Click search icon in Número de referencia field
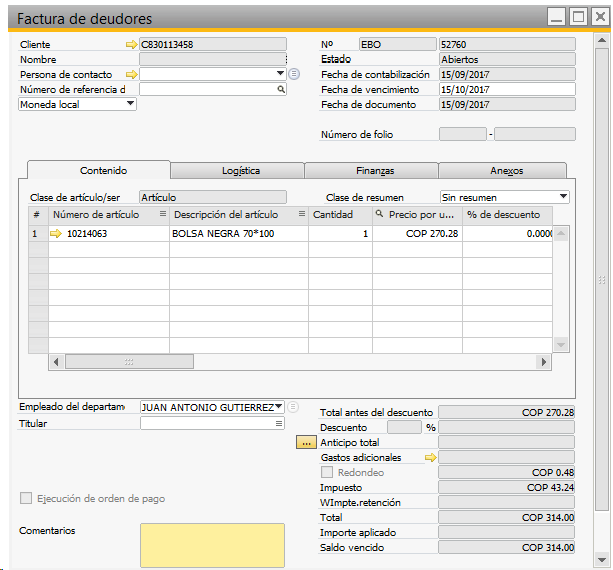The image size is (613, 570). click(x=281, y=89)
